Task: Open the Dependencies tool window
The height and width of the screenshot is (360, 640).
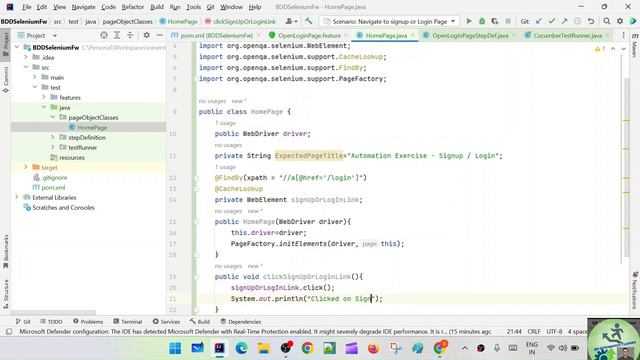Action: pyautogui.click(x=240, y=322)
